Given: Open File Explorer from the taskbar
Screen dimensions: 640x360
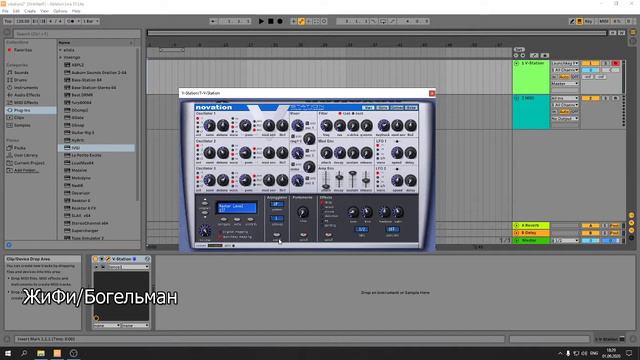Looking at the screenshot, I should tap(41, 353).
